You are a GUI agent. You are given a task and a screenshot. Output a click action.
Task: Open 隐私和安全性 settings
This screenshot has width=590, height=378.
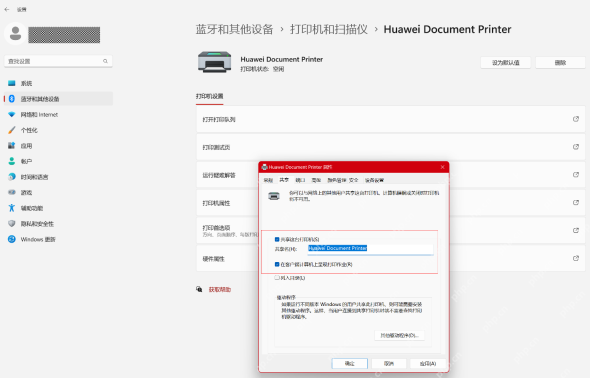pos(58,224)
